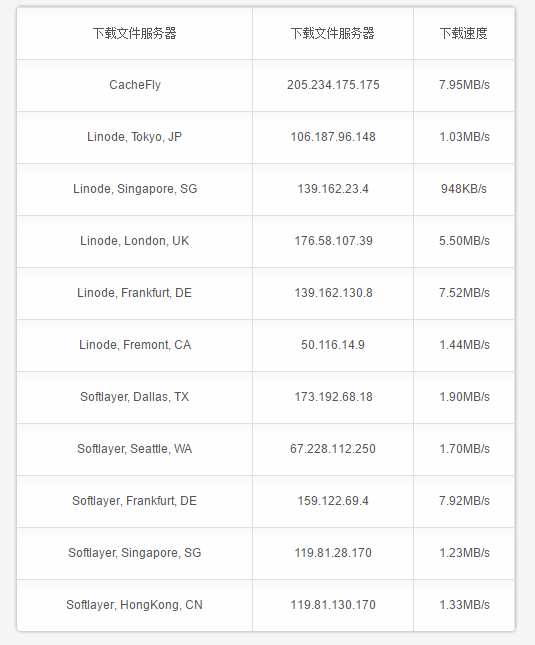Viewport: 535px width, 645px height.
Task: Select the Linode, Tokyo, JP row
Action: coord(266,137)
